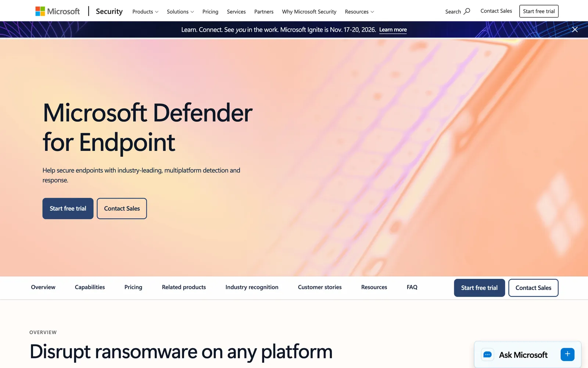Click the plus icon in Ask Microsoft
This screenshot has height=368, width=588.
[x=567, y=354]
